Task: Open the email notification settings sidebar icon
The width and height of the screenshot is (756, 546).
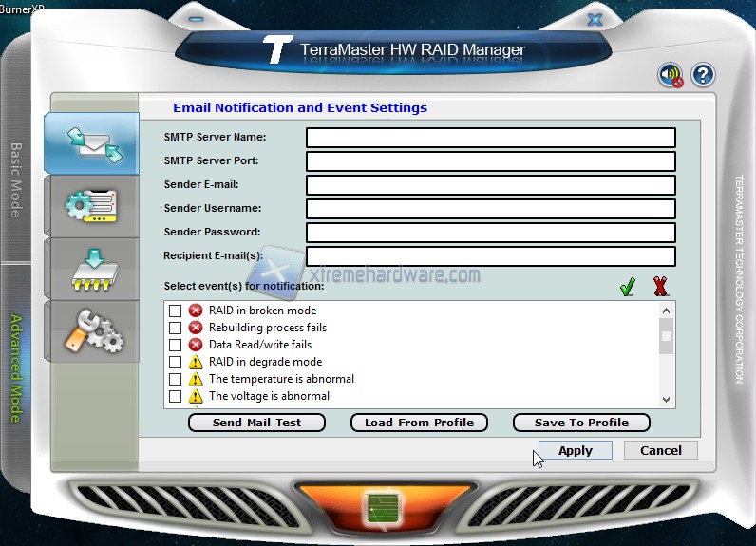Action: pyautogui.click(x=92, y=142)
